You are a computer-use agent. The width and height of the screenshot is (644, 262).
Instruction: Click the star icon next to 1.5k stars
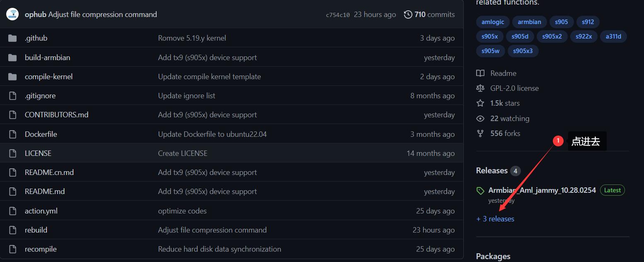pos(480,103)
